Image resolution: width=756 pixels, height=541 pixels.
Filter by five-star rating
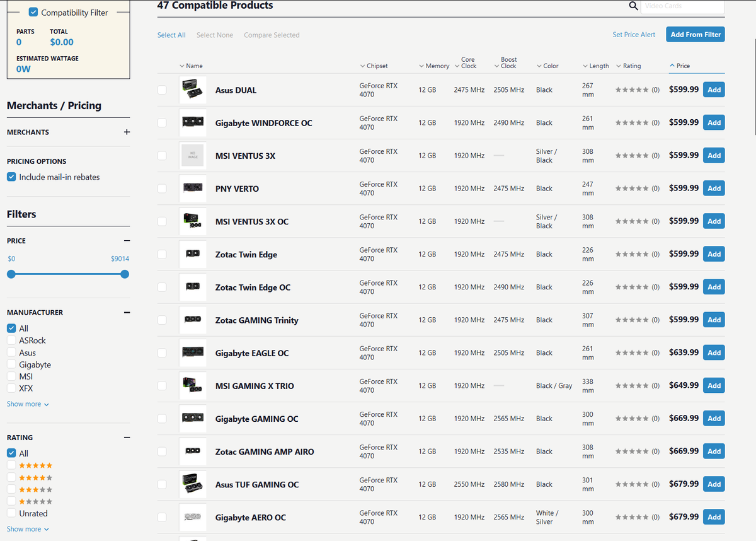tap(11, 465)
